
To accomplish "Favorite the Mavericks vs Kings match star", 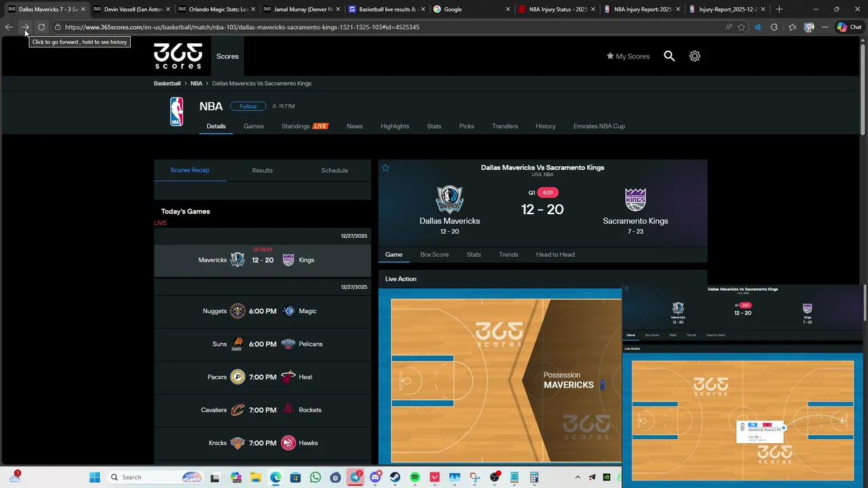I will coord(386,168).
